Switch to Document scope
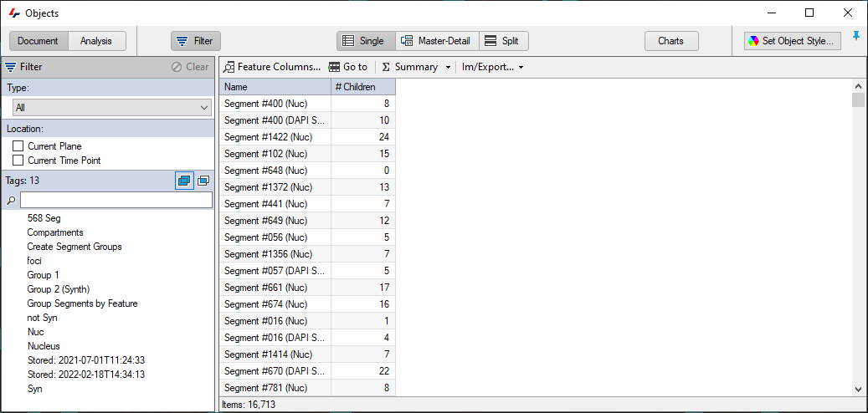868x413 pixels. 38,41
